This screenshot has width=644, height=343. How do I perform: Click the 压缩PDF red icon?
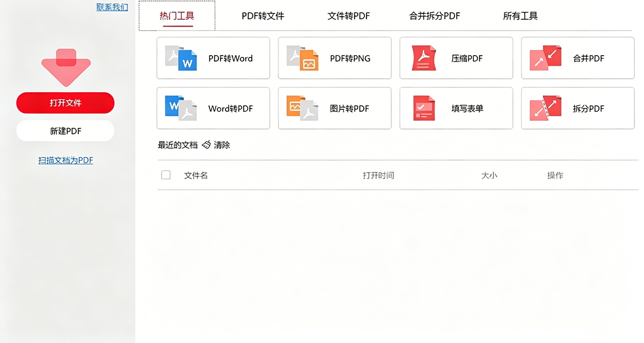pyautogui.click(x=424, y=58)
